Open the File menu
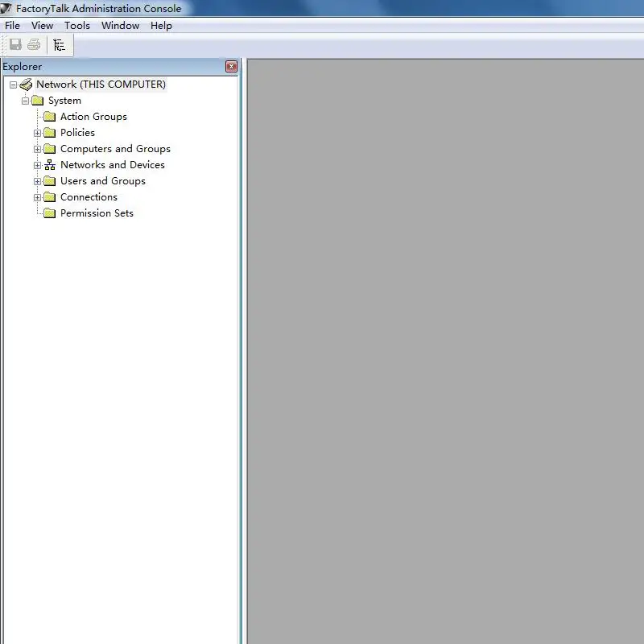The width and height of the screenshot is (644, 644). tap(12, 26)
